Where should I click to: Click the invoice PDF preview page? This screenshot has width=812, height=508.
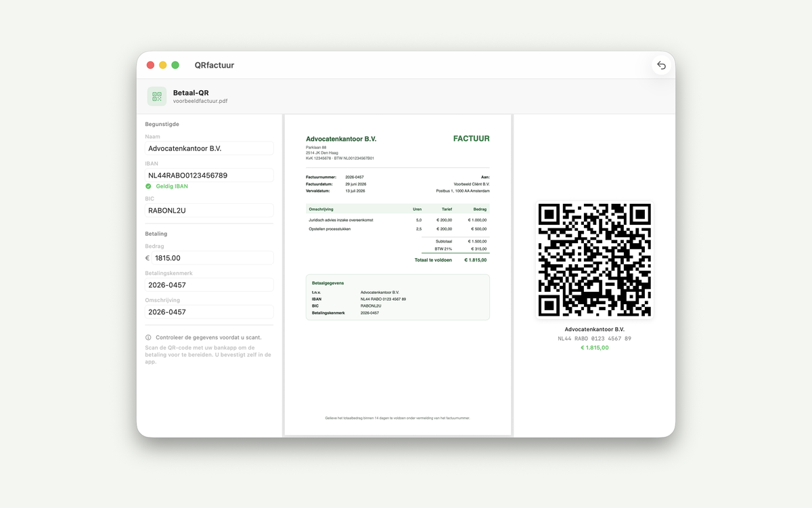[398, 274]
